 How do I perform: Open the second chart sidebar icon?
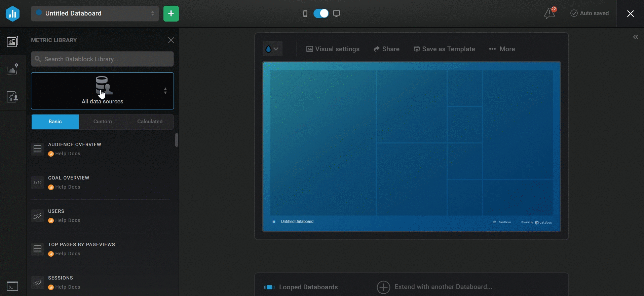coord(12,69)
